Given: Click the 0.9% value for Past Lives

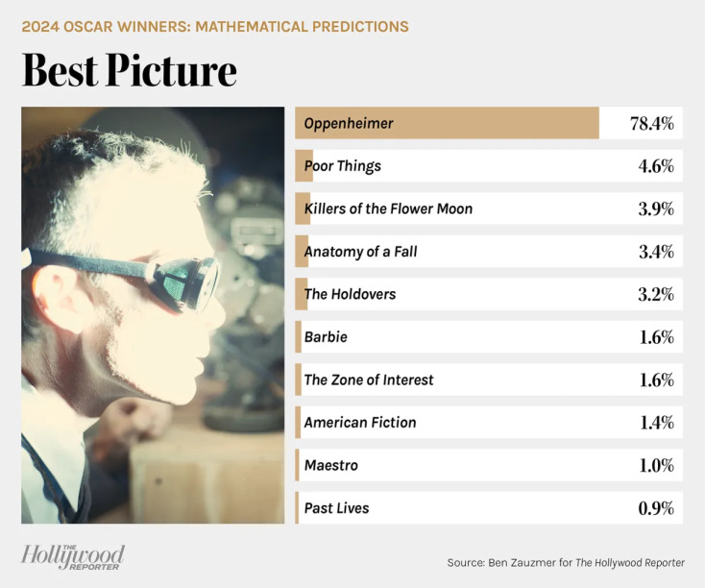Looking at the screenshot, I should coord(656,507).
